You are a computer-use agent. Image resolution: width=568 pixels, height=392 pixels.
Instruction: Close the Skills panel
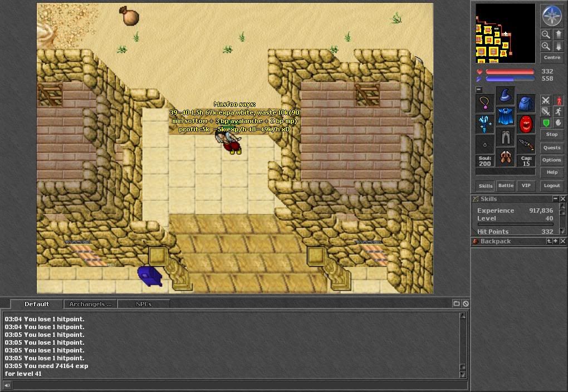562,199
